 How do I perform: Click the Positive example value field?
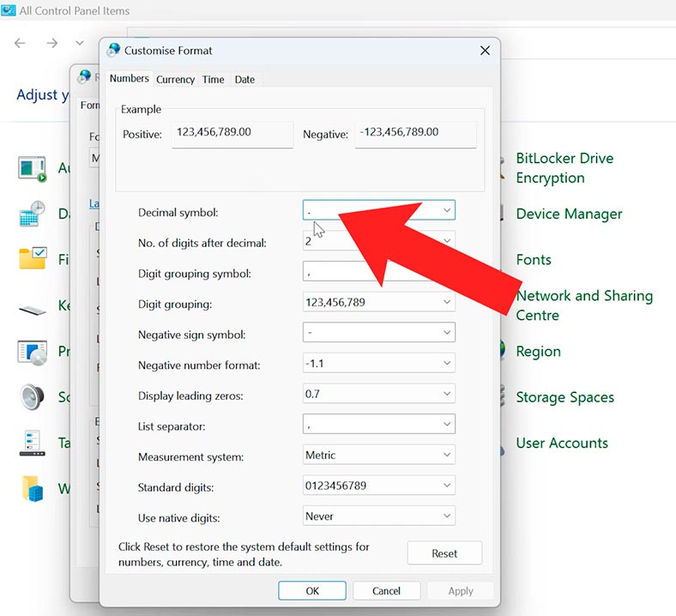point(232,135)
